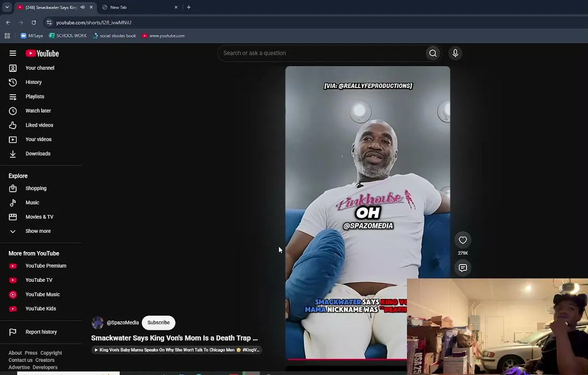Open Your channel from sidebar

[41, 68]
